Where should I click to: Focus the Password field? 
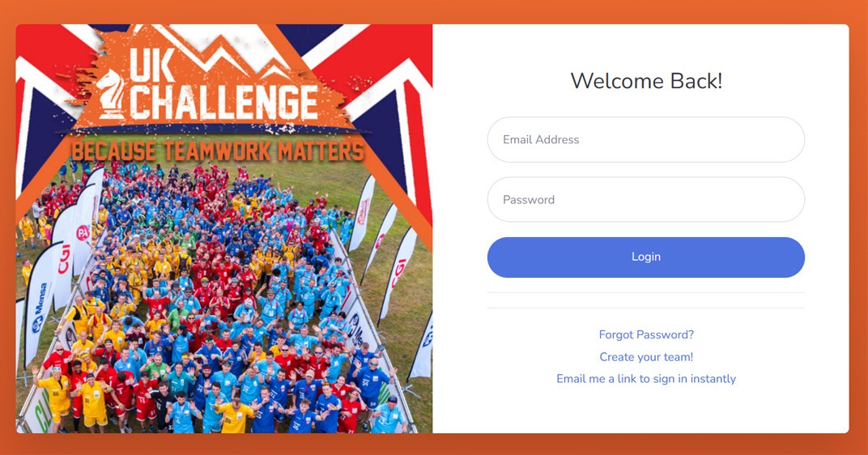point(645,200)
